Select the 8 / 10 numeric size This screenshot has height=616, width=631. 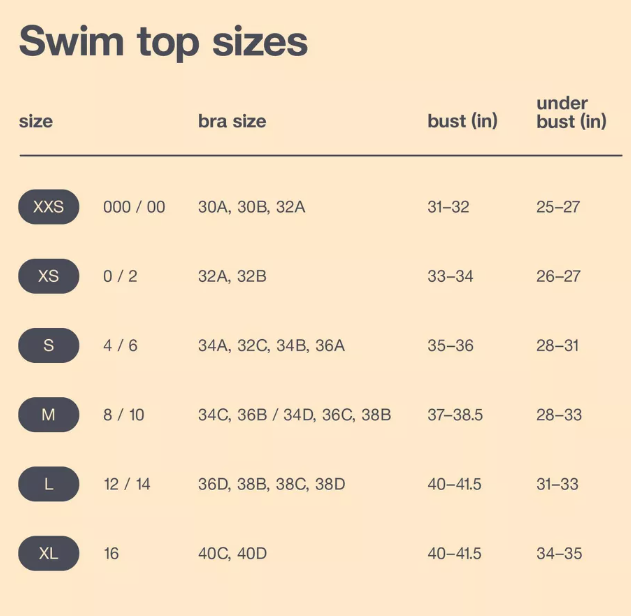[124, 415]
